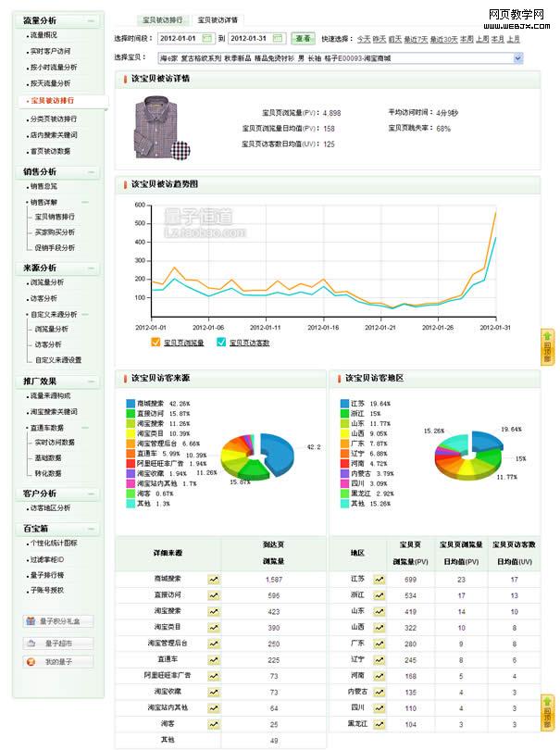This screenshot has width=560, height=750.
Task: Toggle the 宝贝页浏览量 legend checkbox
Action: tap(155, 343)
